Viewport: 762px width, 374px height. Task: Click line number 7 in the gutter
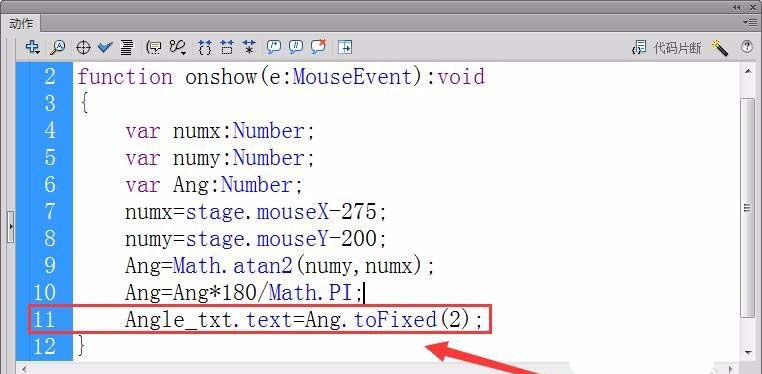pyautogui.click(x=50, y=211)
